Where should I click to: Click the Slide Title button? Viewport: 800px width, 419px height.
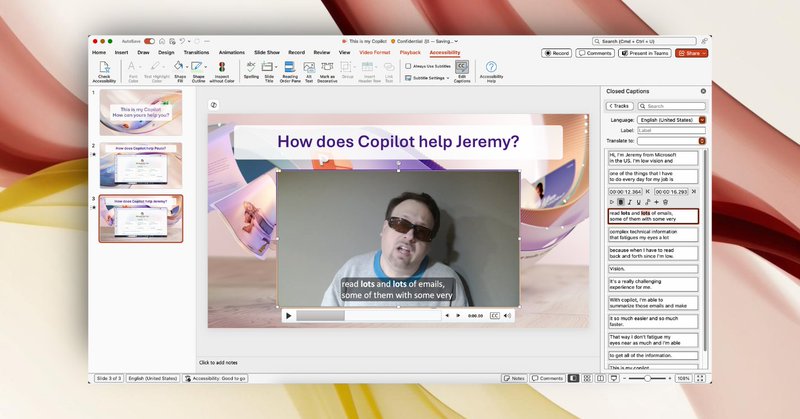268,71
